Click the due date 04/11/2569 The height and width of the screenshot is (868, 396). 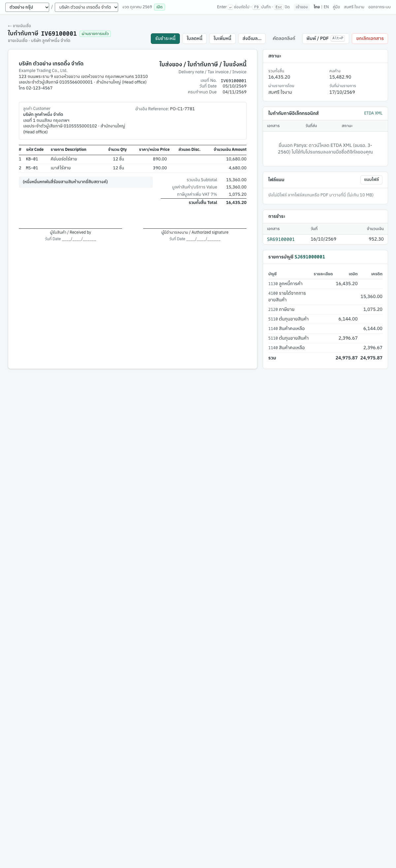[x=235, y=92]
